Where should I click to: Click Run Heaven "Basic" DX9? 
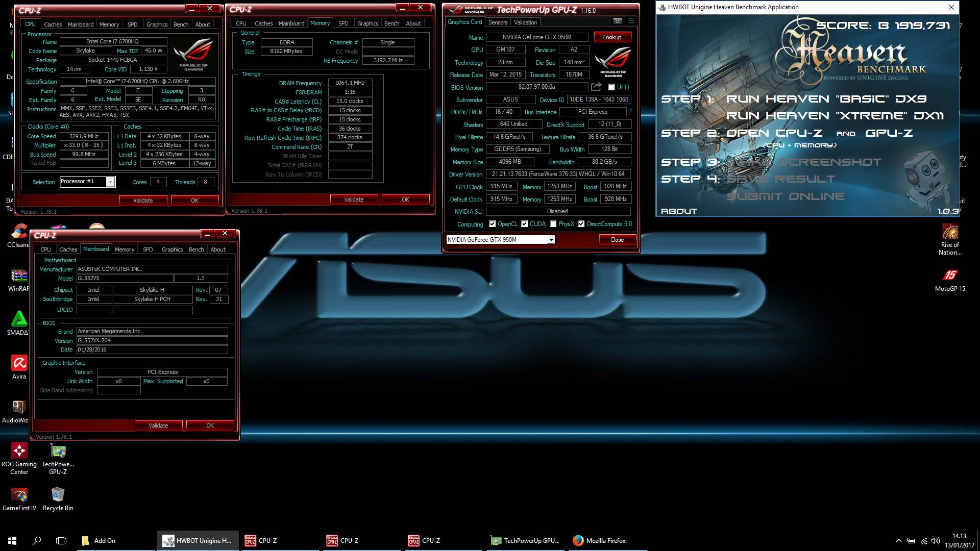(826, 99)
